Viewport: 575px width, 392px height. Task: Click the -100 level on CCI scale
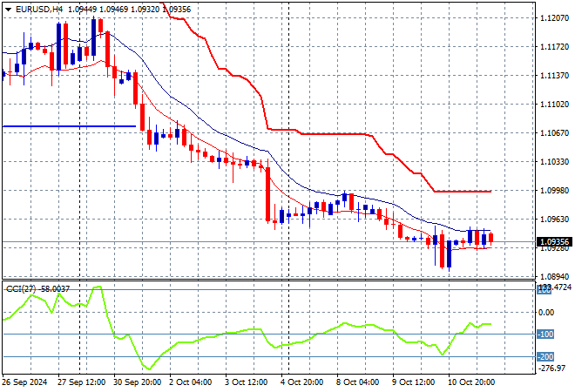coord(548,335)
